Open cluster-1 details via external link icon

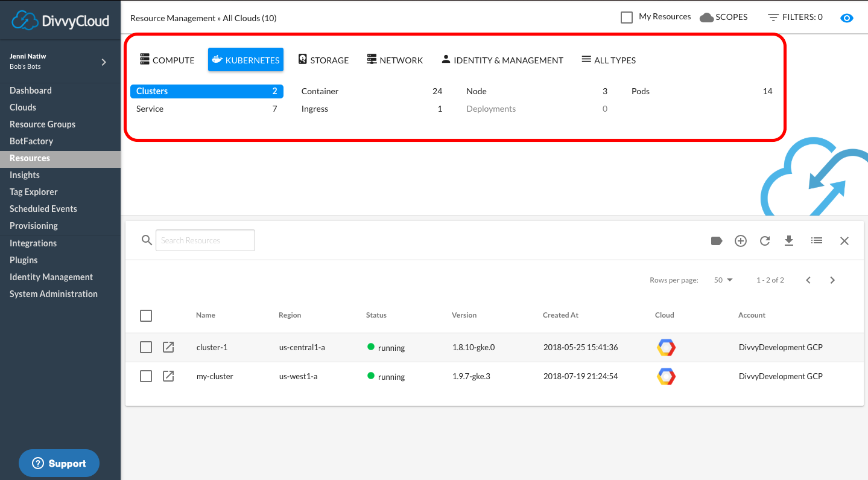[169, 347]
